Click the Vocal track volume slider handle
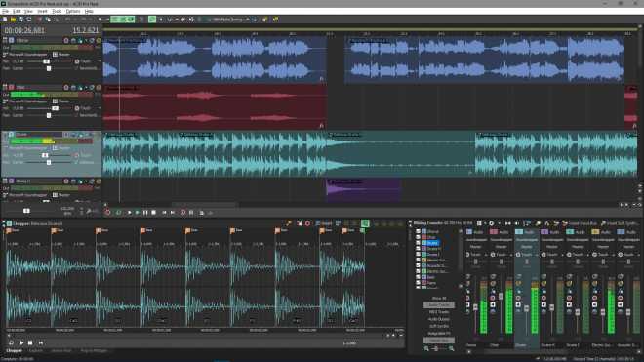This screenshot has height=362, width=644. click(47, 61)
